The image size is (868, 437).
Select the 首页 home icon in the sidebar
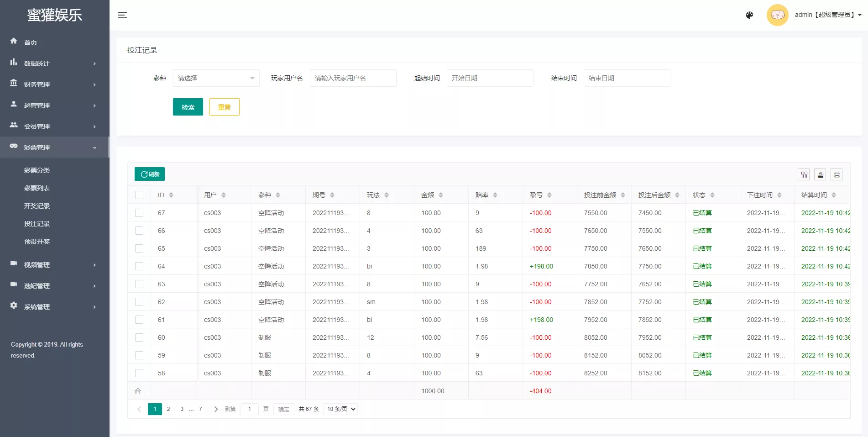[x=14, y=42]
